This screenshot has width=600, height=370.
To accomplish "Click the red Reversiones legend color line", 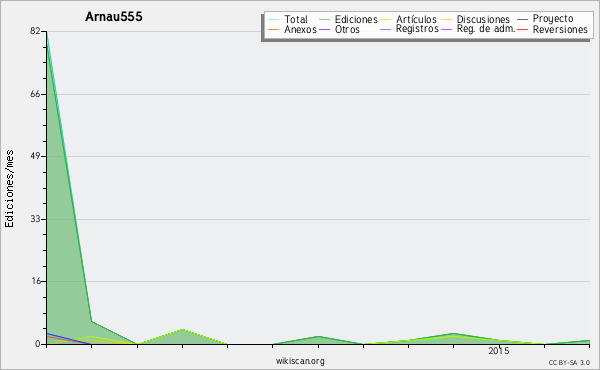I will (x=522, y=29).
